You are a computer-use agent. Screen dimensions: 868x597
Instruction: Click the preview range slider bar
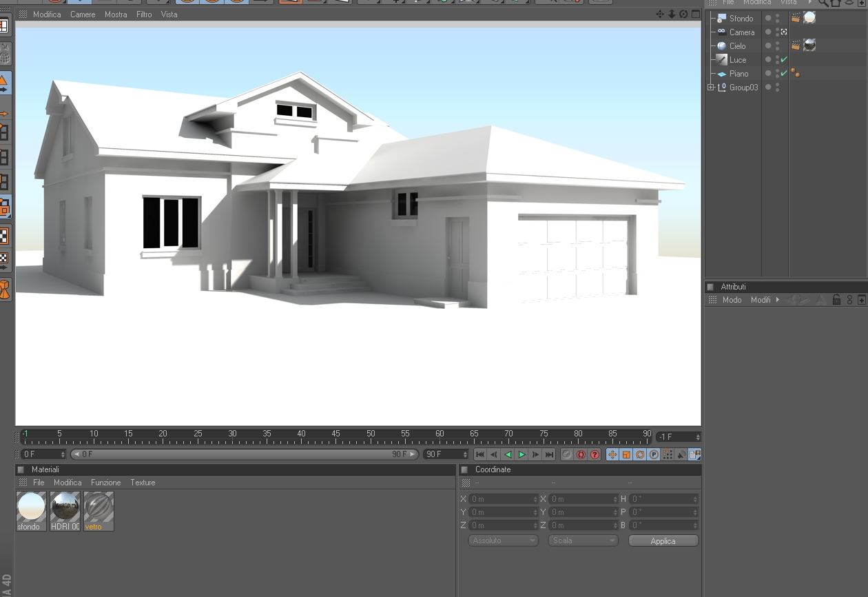(245, 454)
